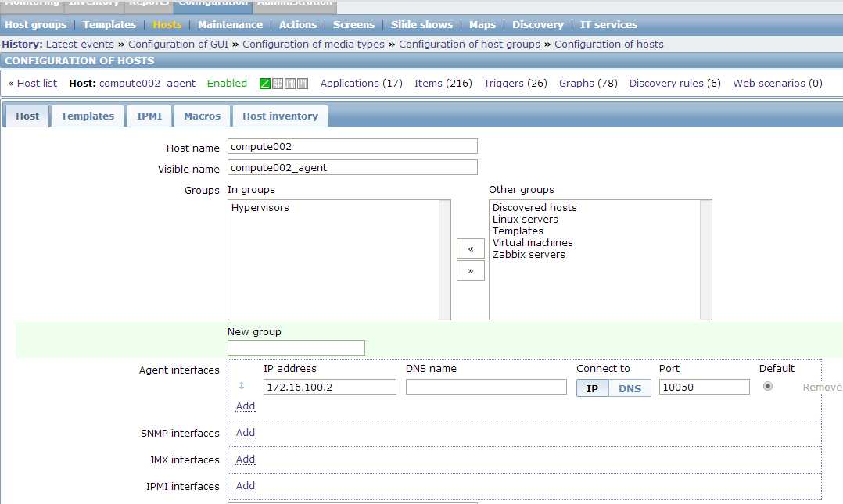Open the Host inventory tab
This screenshot has height=504, width=843.
[x=280, y=116]
